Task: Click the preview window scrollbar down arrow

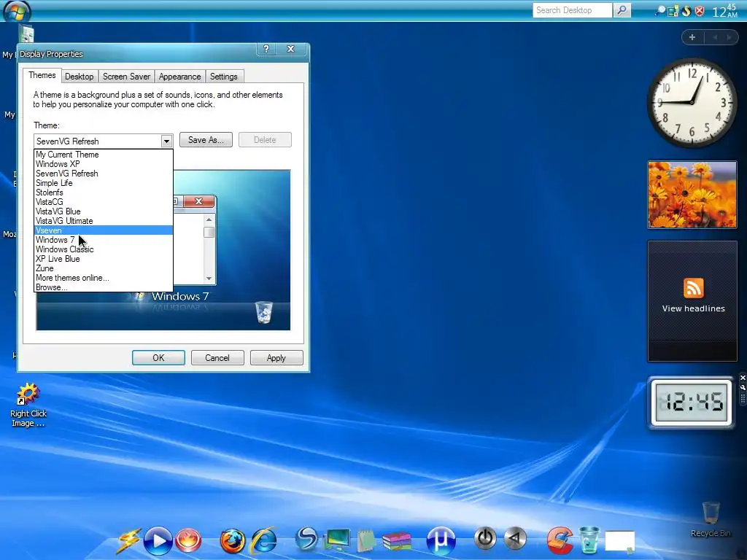Action: 209,278
